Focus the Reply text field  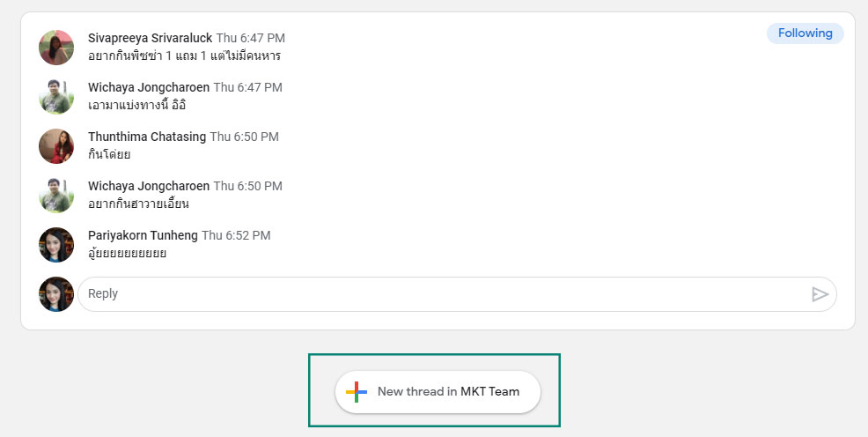tap(457, 294)
